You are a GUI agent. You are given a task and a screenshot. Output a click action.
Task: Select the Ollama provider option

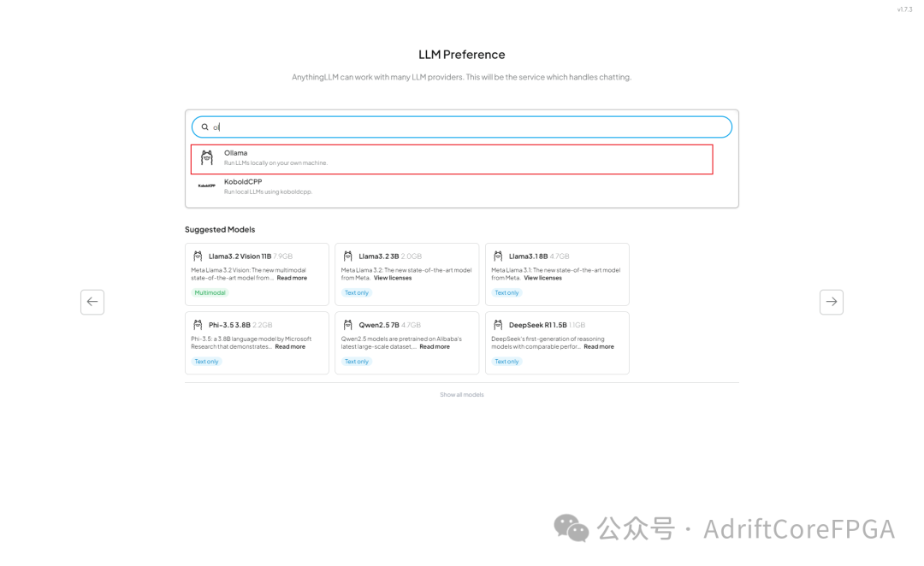[452, 159]
